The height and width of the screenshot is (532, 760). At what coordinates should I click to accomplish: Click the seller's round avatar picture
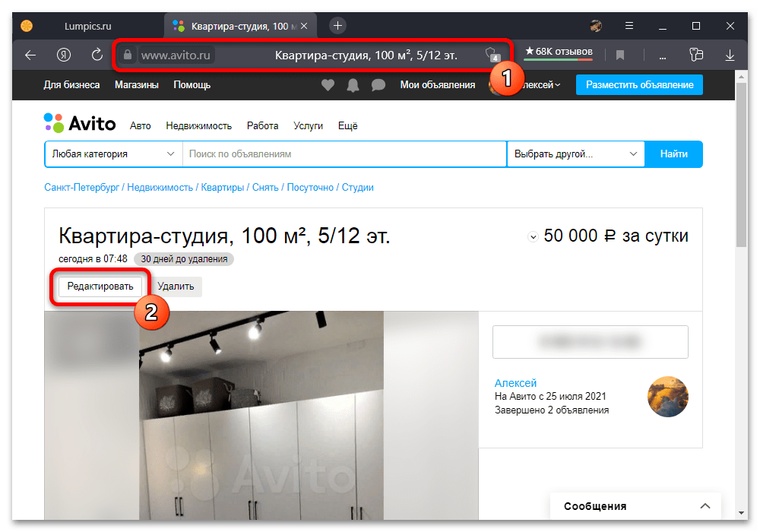tap(667, 396)
